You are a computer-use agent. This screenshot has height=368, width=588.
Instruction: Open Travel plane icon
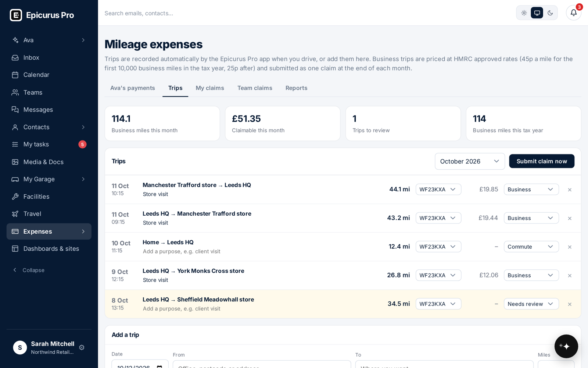tap(15, 214)
